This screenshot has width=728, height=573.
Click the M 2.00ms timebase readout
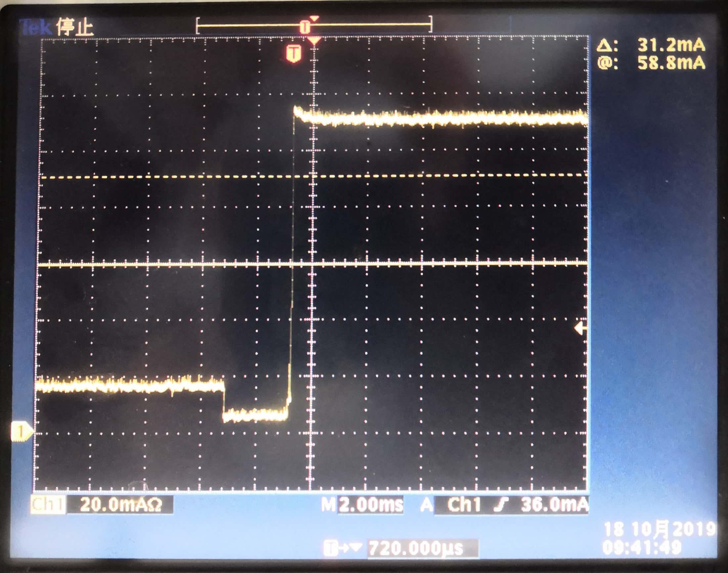(362, 505)
